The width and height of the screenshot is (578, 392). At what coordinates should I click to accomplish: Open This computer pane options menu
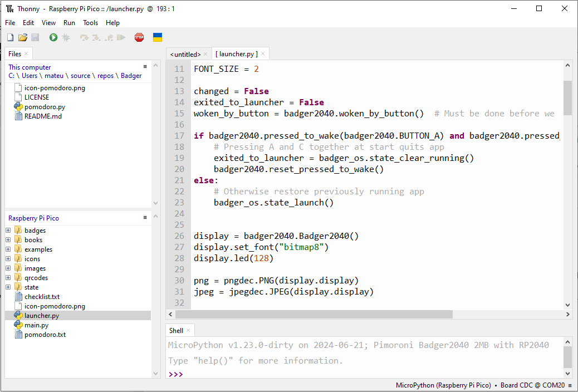click(x=145, y=67)
